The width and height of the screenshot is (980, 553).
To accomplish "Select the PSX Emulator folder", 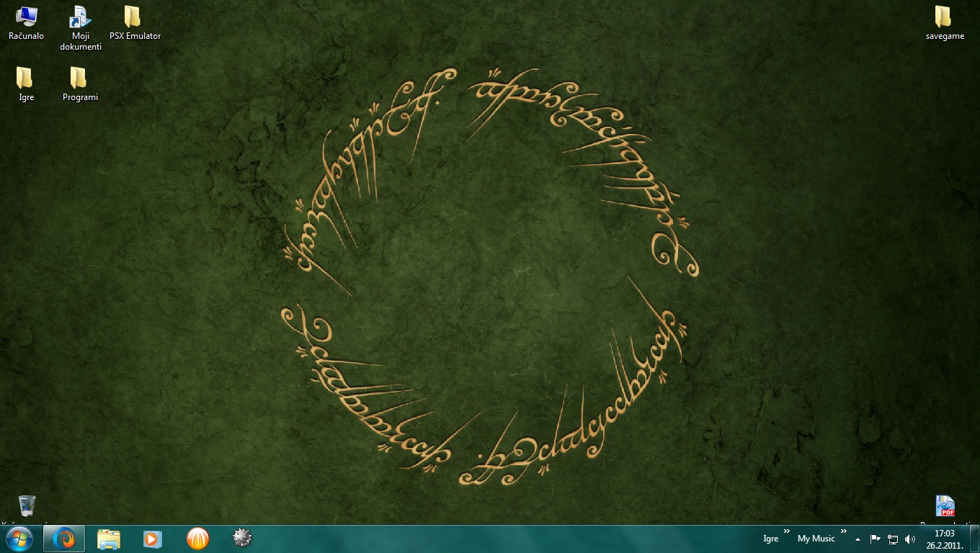I will coord(135,23).
